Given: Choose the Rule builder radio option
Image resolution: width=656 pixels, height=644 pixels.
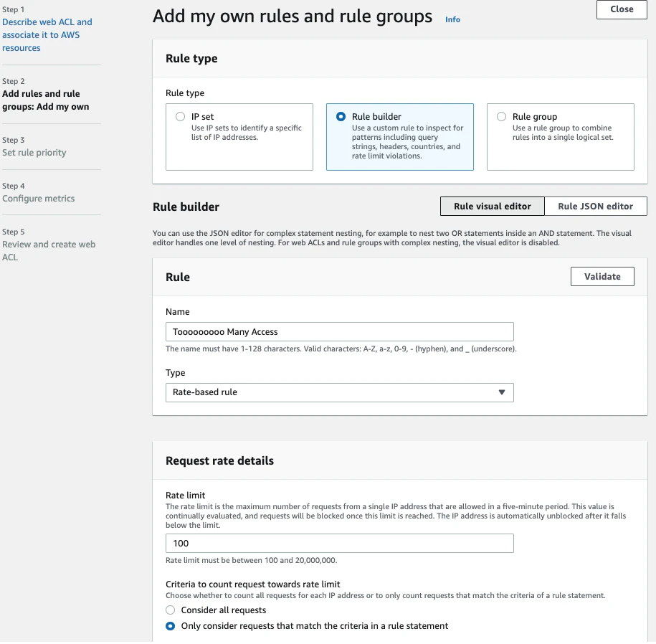Looking at the screenshot, I should (341, 117).
